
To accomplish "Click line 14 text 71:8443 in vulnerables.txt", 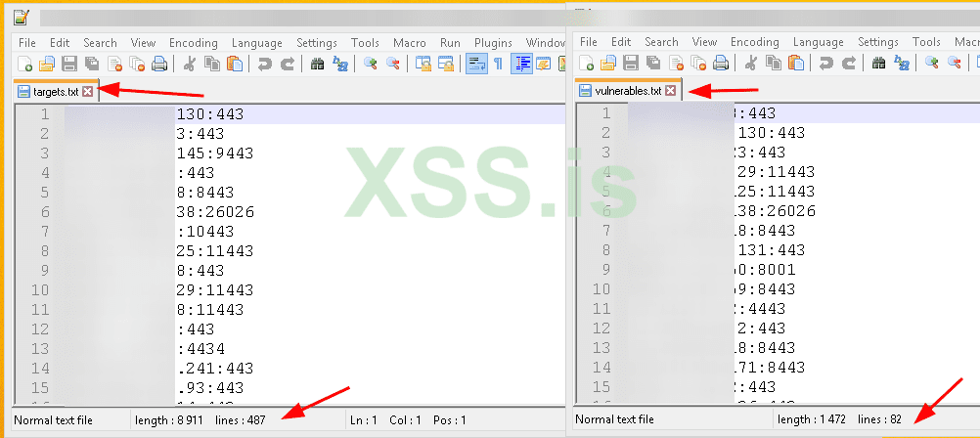I will pos(772,368).
